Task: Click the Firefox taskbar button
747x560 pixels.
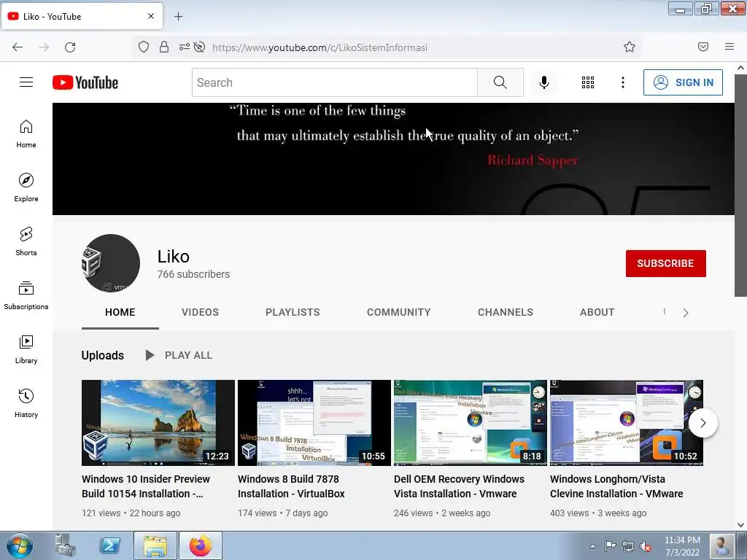Action: (201, 545)
